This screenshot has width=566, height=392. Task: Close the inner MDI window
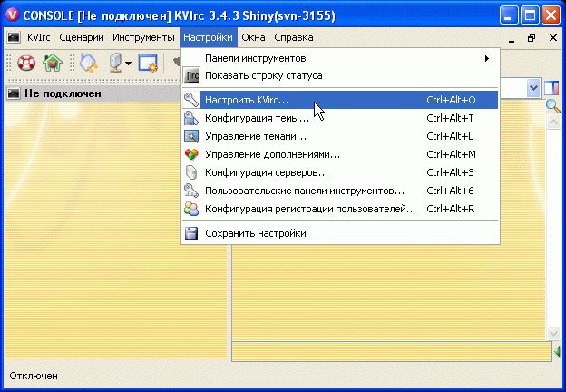552,37
